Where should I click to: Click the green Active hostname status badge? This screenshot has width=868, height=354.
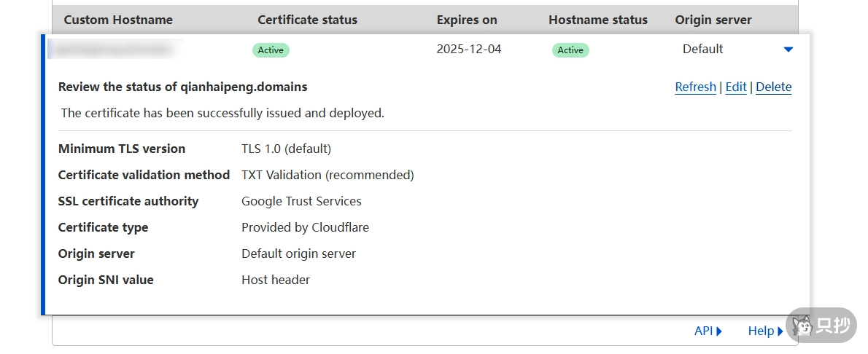(x=570, y=50)
